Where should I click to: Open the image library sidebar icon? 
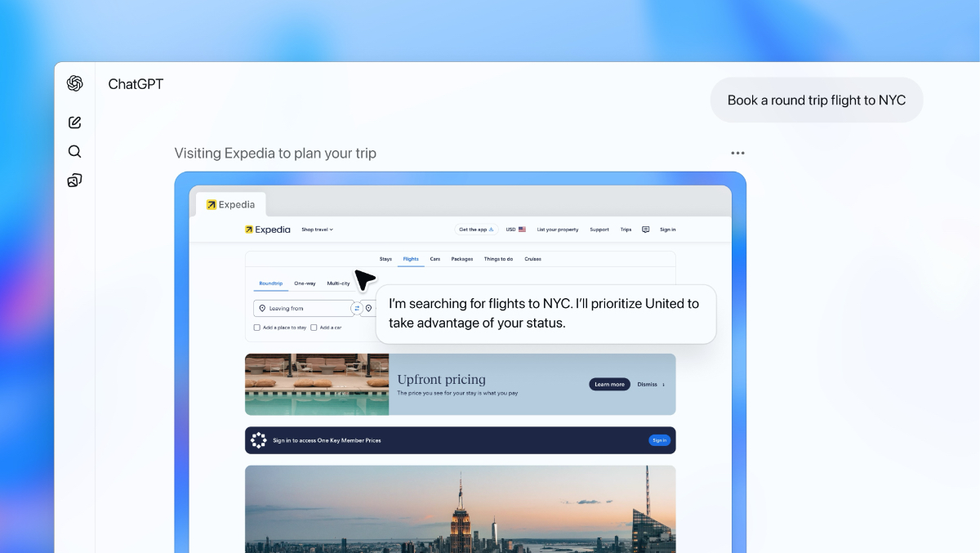75,181
